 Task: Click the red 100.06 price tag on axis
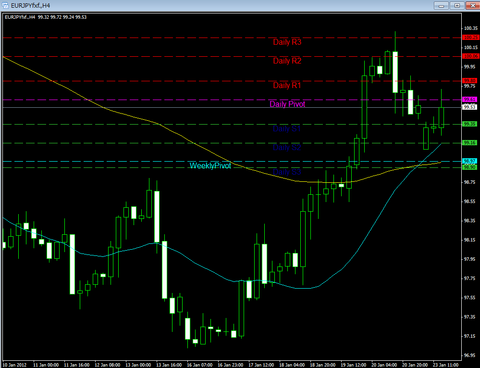point(470,56)
